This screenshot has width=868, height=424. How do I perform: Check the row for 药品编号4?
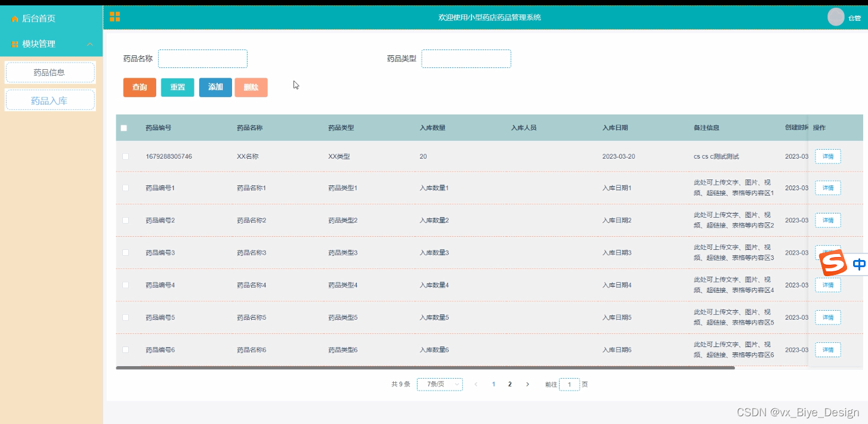click(x=125, y=285)
